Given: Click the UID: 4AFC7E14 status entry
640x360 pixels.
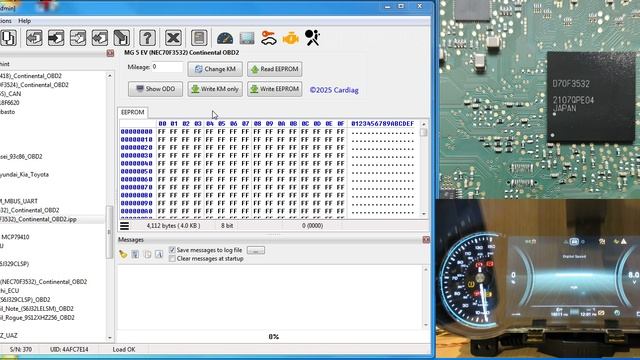Looking at the screenshot, I should click(x=69, y=349).
